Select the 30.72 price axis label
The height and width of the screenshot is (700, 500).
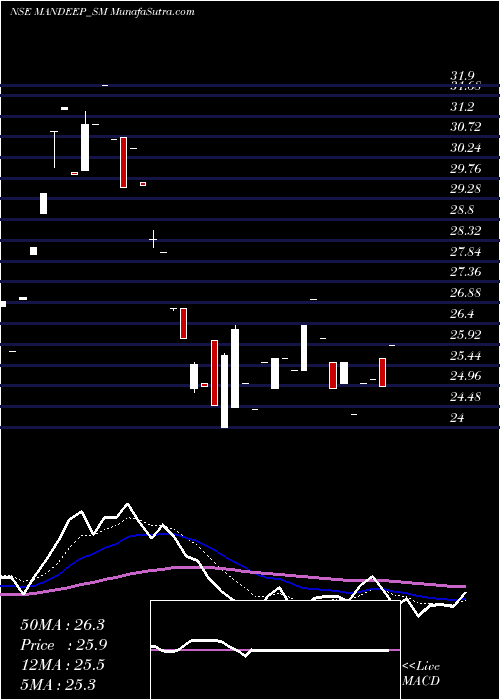466,127
